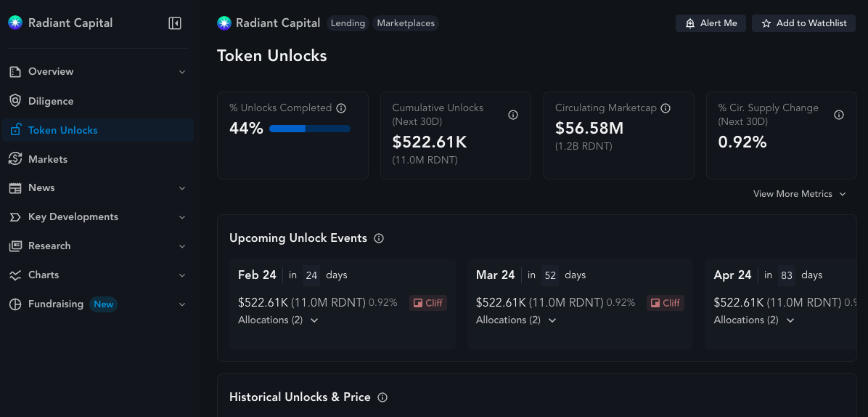Click the (1.2B RDNT) circulating supply text

[x=584, y=147]
